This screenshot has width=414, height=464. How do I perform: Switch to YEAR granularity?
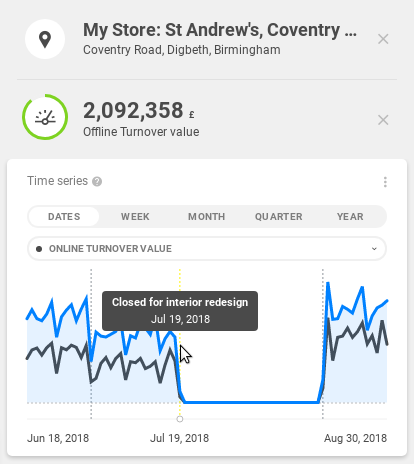[x=350, y=217]
